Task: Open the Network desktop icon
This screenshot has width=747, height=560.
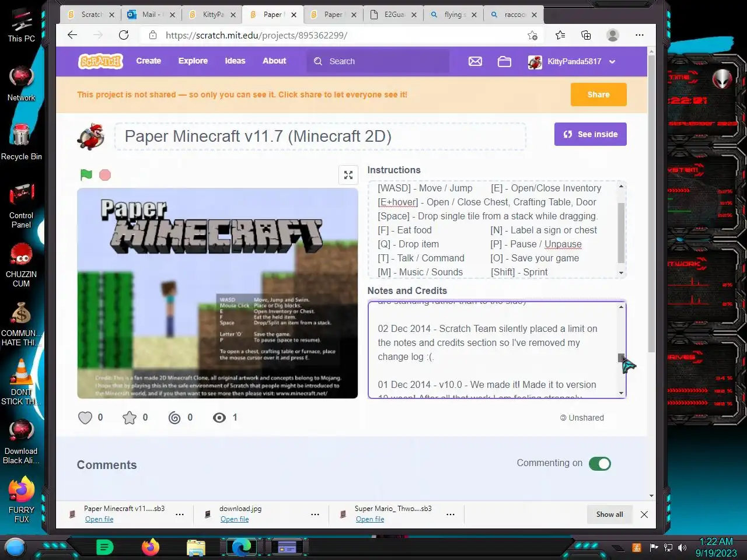Action: (22, 84)
